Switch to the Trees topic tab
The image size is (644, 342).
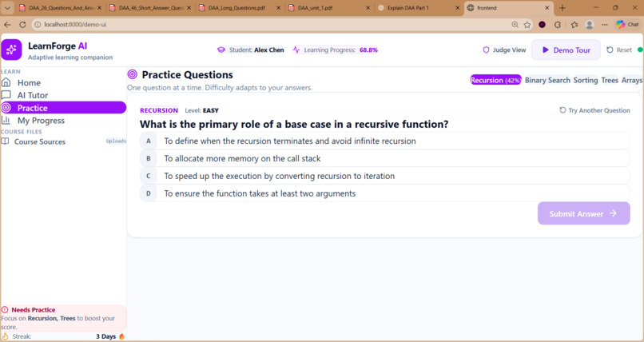610,80
